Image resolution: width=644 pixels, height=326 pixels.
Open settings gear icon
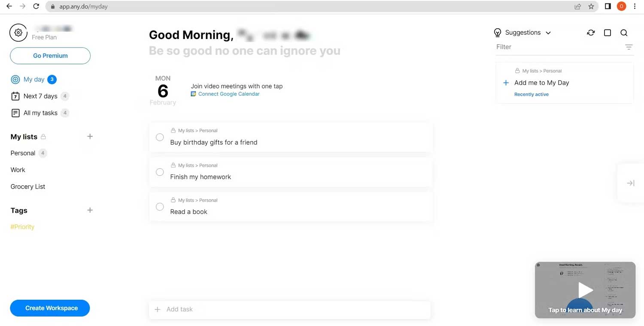[18, 33]
